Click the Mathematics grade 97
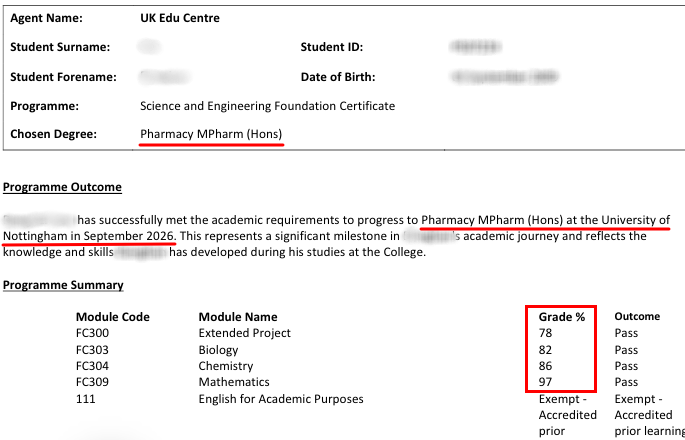The image size is (685, 440). tap(545, 382)
